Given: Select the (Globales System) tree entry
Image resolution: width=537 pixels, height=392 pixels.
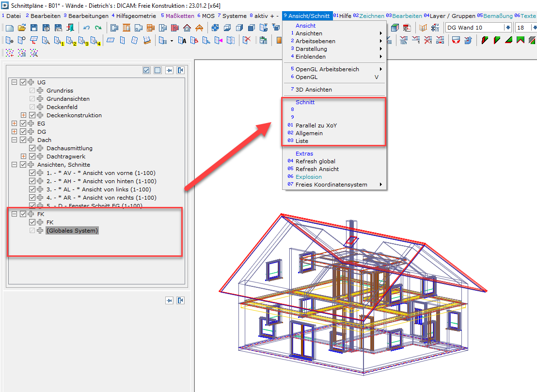Looking at the screenshot, I should coord(71,230).
